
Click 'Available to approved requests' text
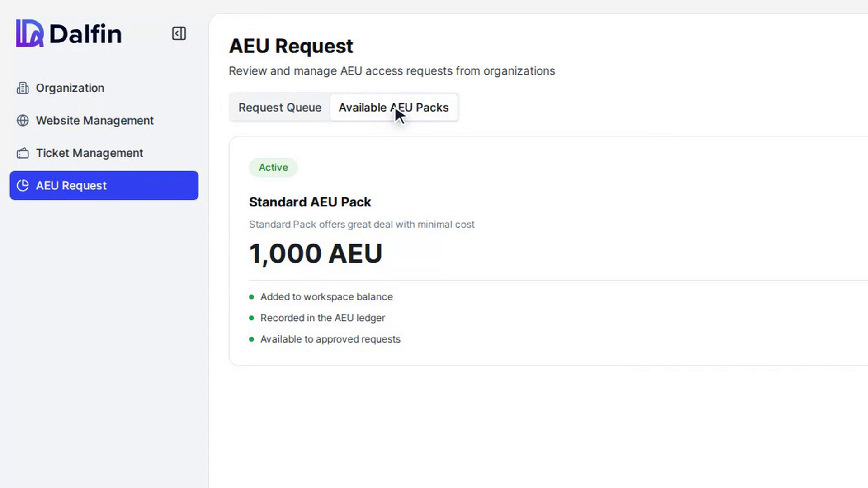coord(330,339)
